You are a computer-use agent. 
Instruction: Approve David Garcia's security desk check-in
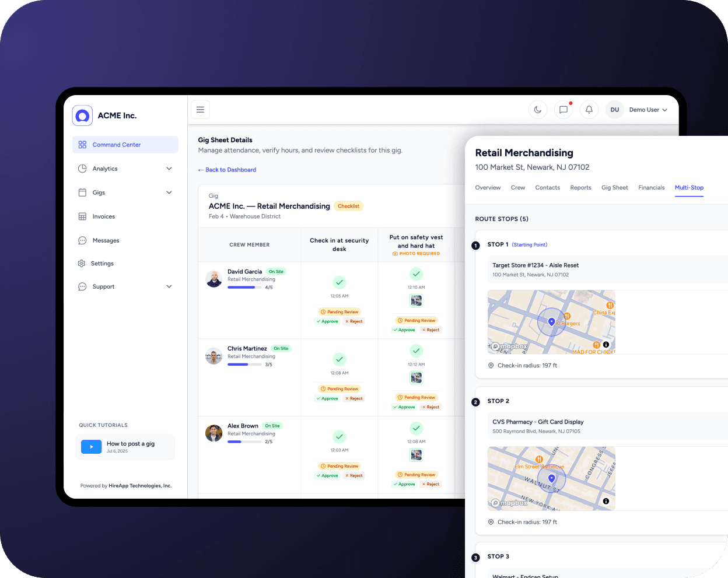pos(327,321)
